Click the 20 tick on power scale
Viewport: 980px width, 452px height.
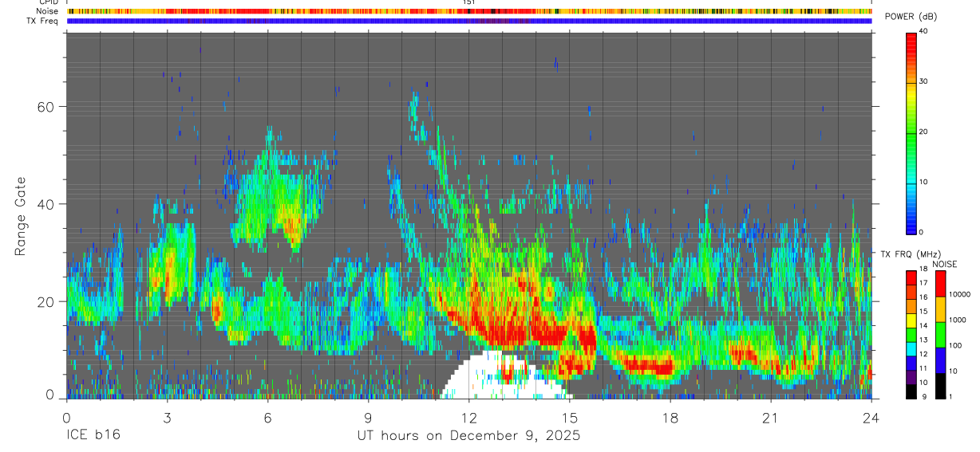(923, 132)
